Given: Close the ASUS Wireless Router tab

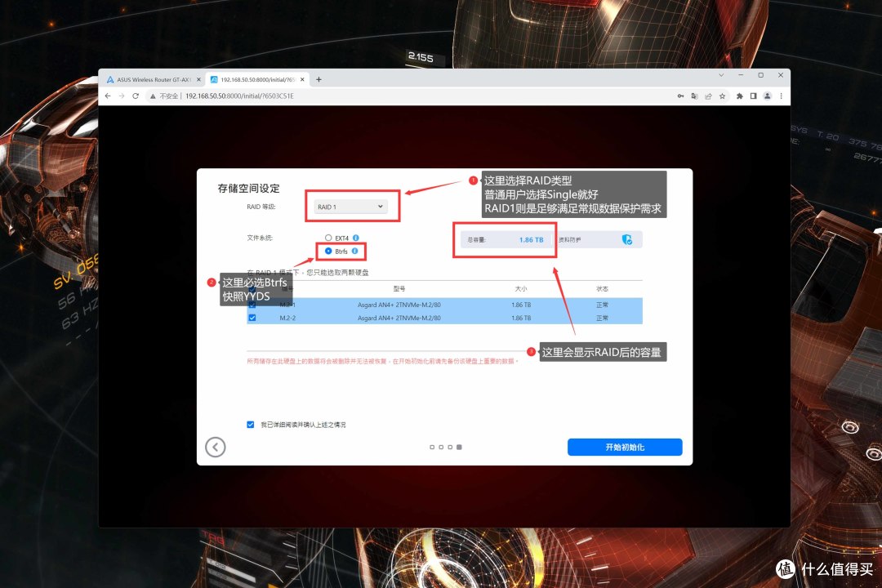Looking at the screenshot, I should (x=198, y=79).
